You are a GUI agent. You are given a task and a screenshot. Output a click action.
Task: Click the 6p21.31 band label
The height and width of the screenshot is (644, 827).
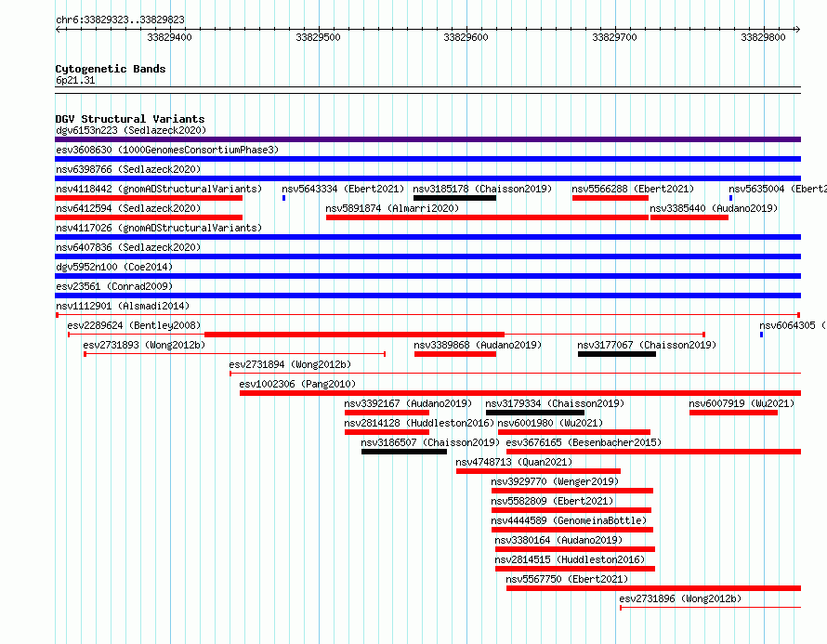coord(75,80)
